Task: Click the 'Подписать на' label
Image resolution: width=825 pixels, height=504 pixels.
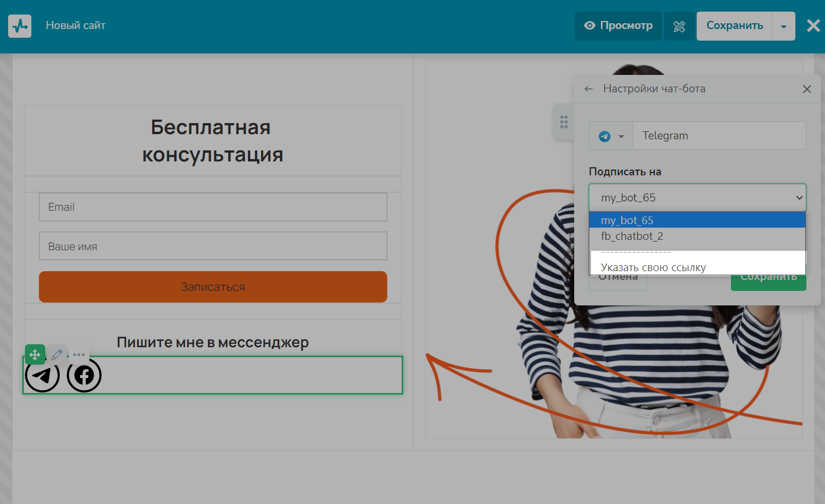Action: [625, 172]
